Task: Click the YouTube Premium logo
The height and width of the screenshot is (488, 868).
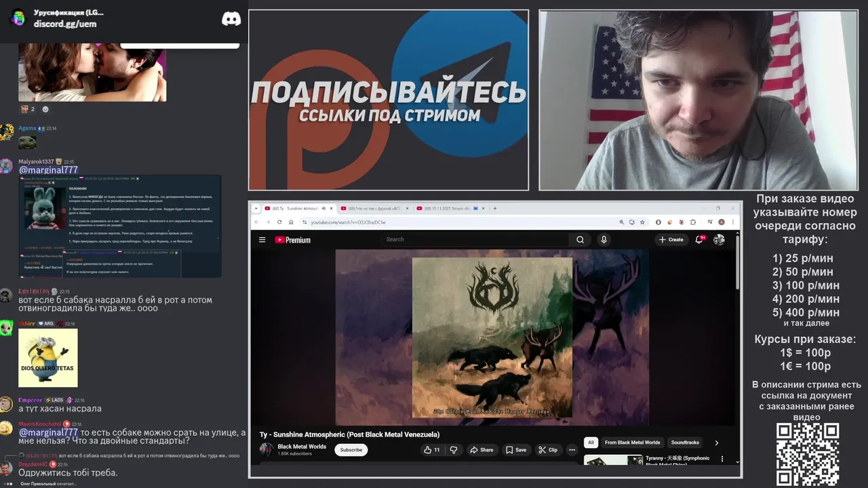Action: pos(293,239)
